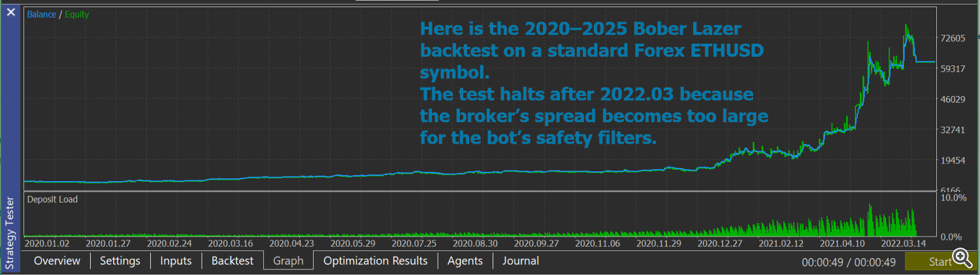980x275 pixels.
Task: Switch to the Agents tab
Action: coord(465,261)
